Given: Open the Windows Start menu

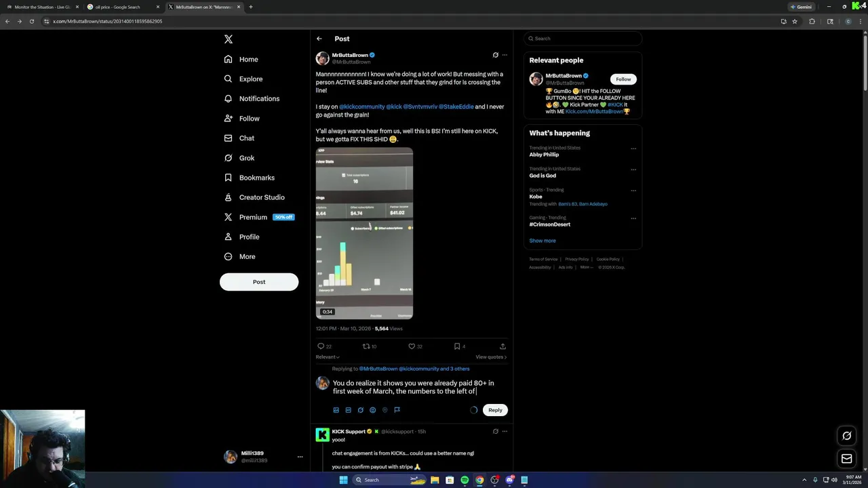Looking at the screenshot, I should point(343,480).
